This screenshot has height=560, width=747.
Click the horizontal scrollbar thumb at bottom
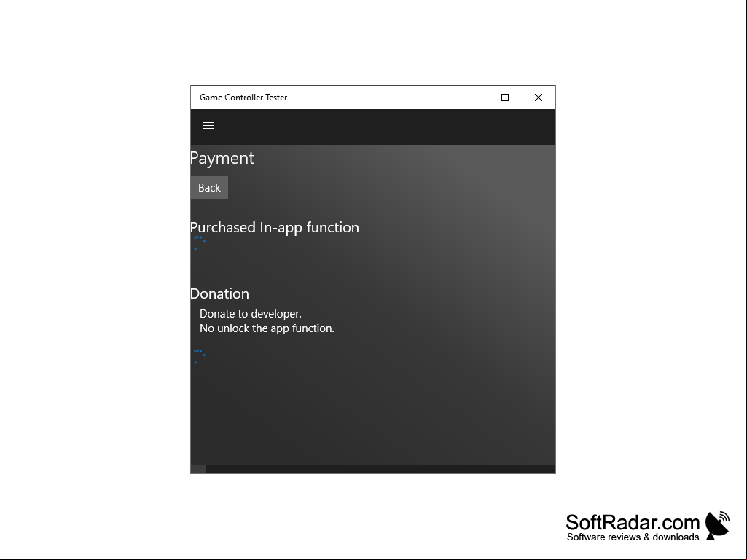[198, 469]
